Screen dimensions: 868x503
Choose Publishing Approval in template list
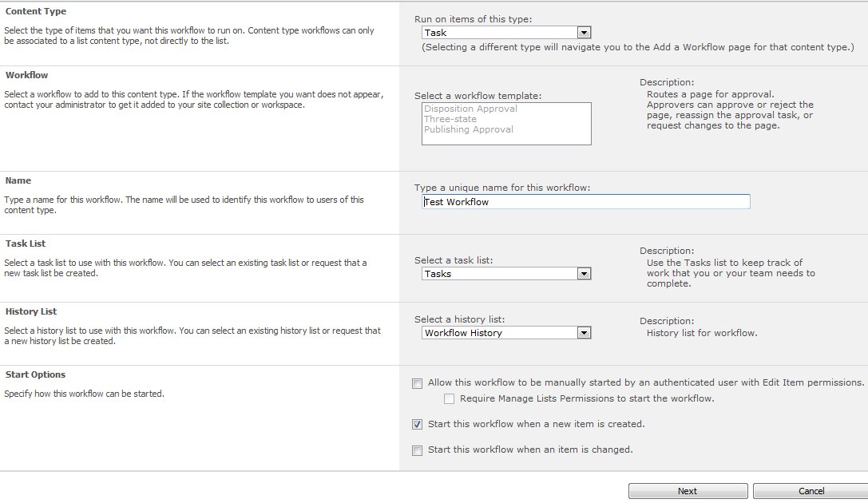coord(469,129)
